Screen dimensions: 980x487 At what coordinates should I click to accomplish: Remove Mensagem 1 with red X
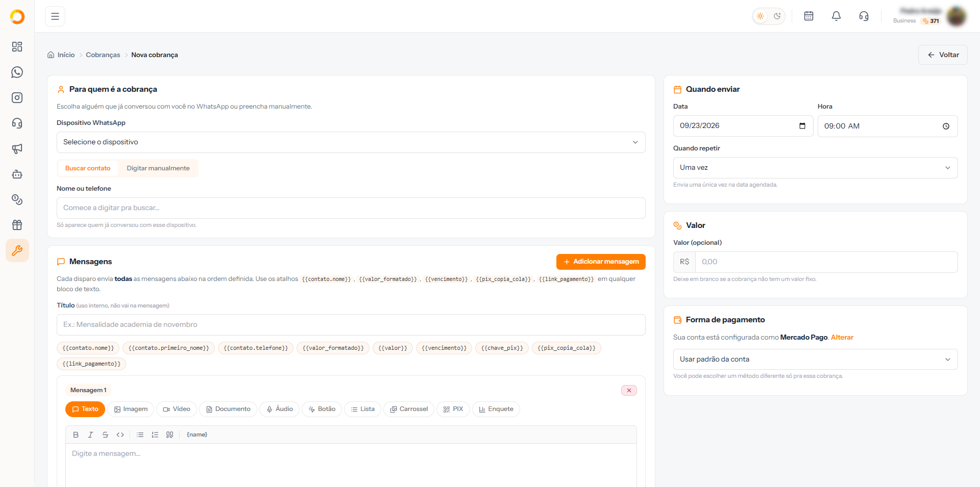click(629, 391)
